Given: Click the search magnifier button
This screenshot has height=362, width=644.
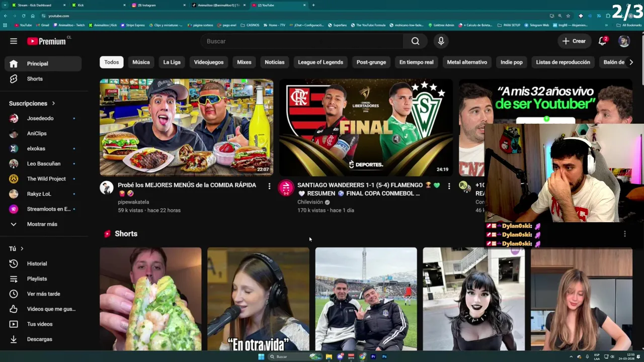Looking at the screenshot, I should [415, 41].
